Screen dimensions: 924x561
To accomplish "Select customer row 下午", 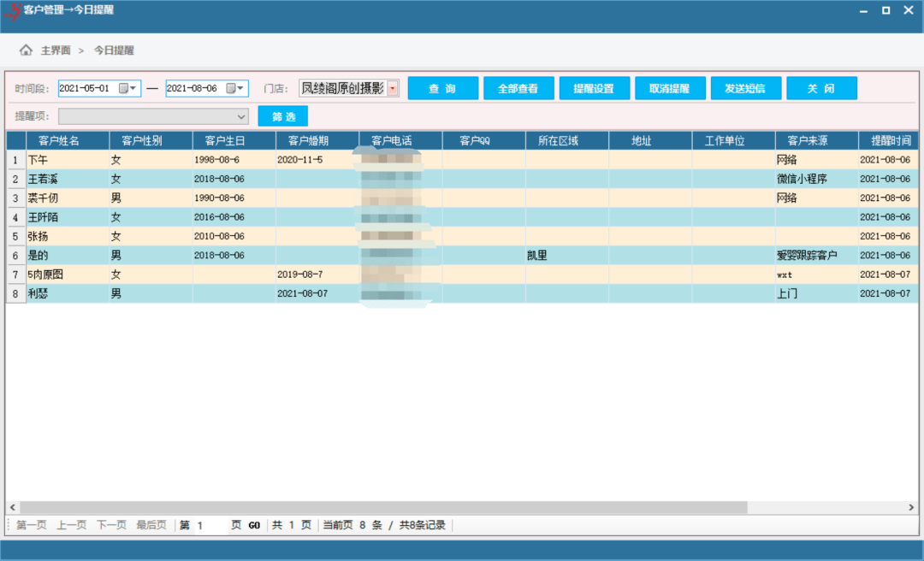I will 462,160.
